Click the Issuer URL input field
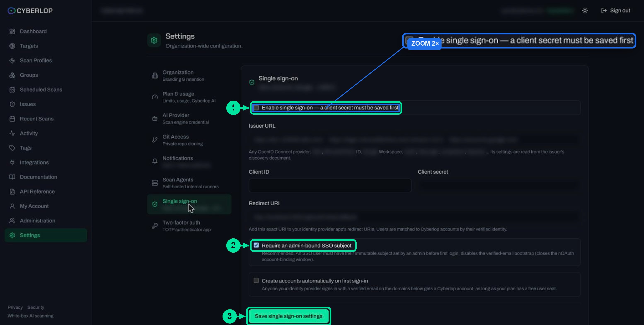This screenshot has width=644, height=325. 414,139
